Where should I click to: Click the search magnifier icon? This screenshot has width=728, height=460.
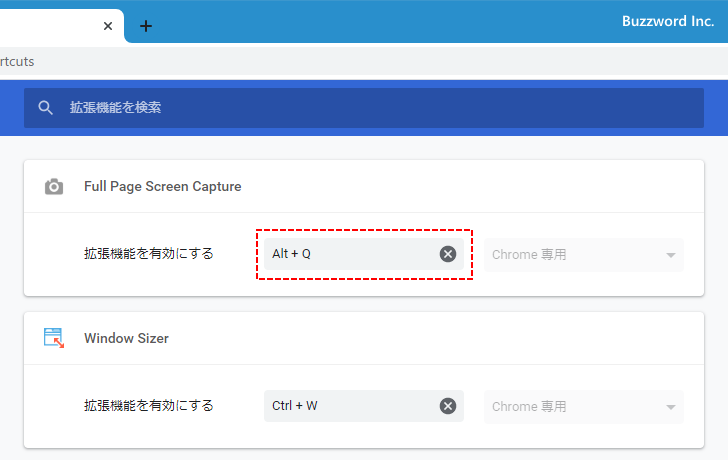[x=46, y=108]
